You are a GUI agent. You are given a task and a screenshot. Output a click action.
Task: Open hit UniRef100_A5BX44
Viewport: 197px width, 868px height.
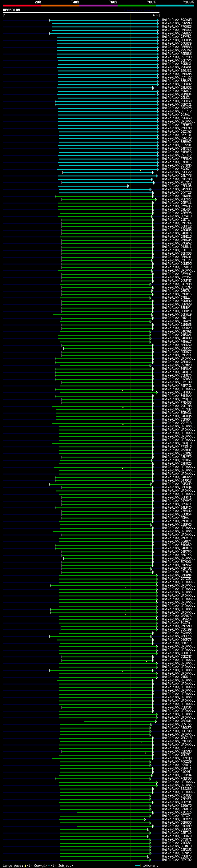(x=176, y=30)
